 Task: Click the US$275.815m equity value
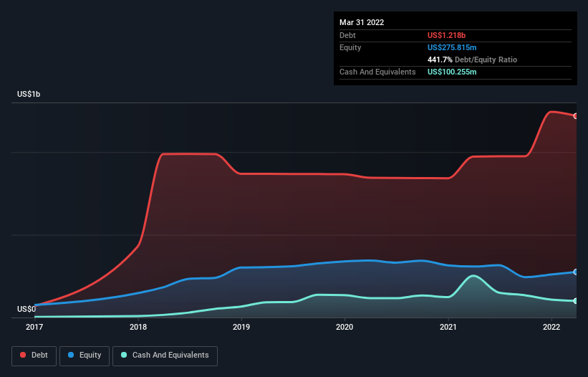point(452,47)
